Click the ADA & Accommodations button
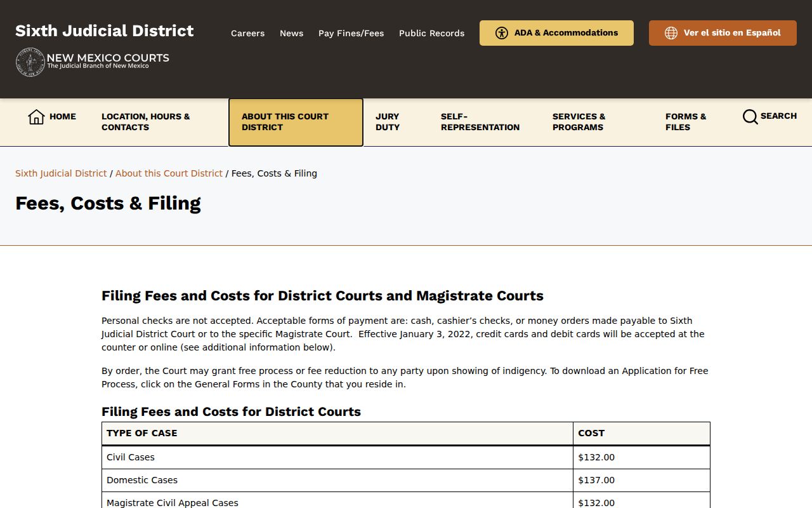This screenshot has height=508, width=812. [x=556, y=33]
